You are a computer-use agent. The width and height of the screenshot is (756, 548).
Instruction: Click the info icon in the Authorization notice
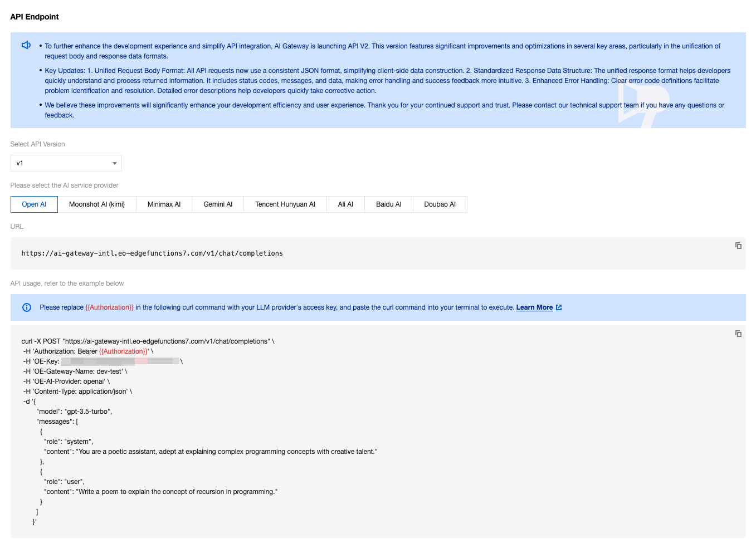[27, 307]
